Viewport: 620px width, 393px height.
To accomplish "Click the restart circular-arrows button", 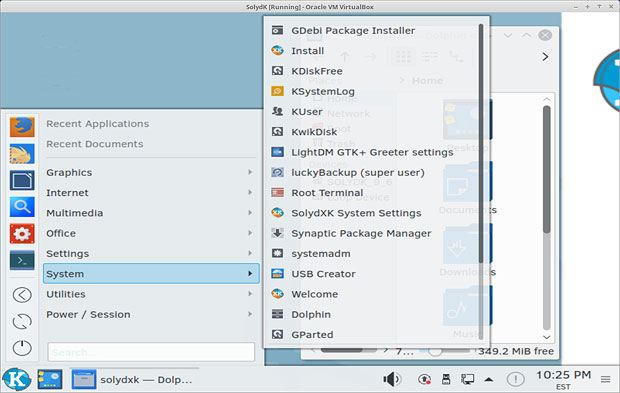I will 22,321.
